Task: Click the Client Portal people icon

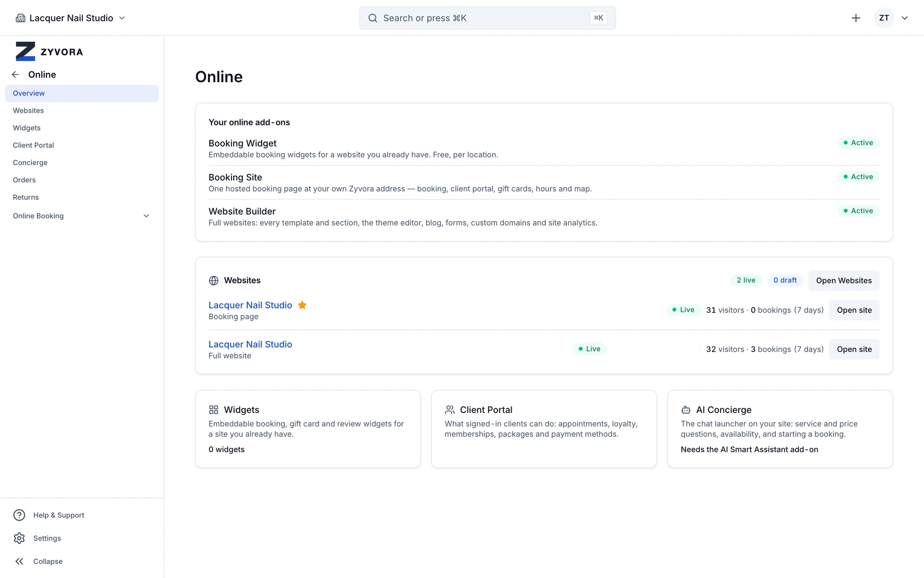Action: tap(450, 410)
